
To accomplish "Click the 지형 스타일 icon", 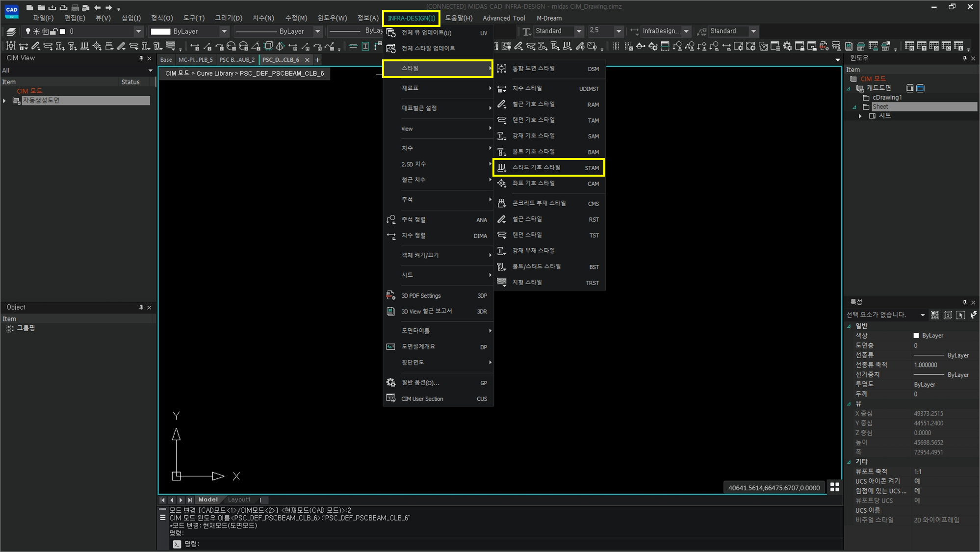I will click(502, 282).
